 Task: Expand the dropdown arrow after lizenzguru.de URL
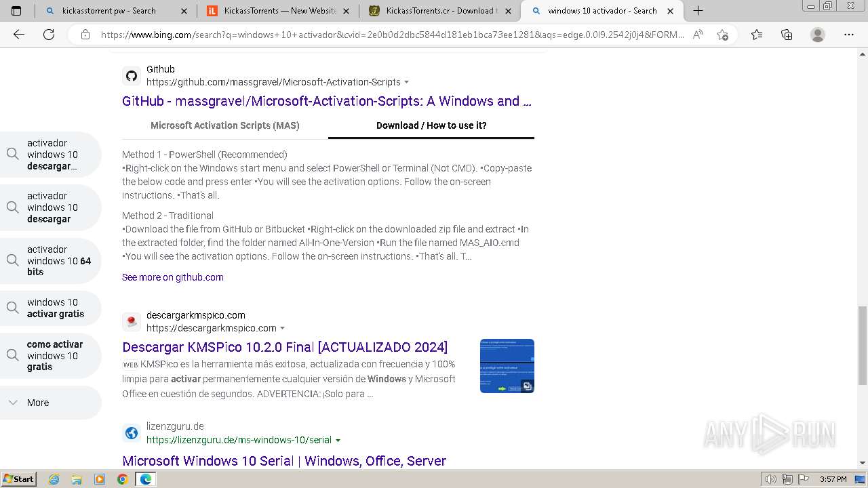point(338,440)
